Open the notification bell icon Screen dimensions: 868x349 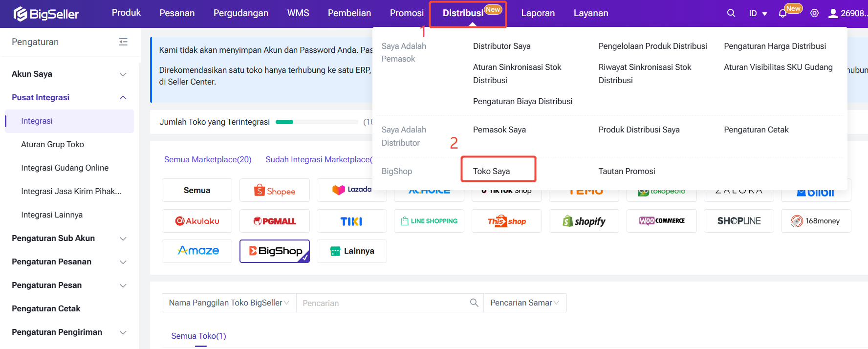782,13
